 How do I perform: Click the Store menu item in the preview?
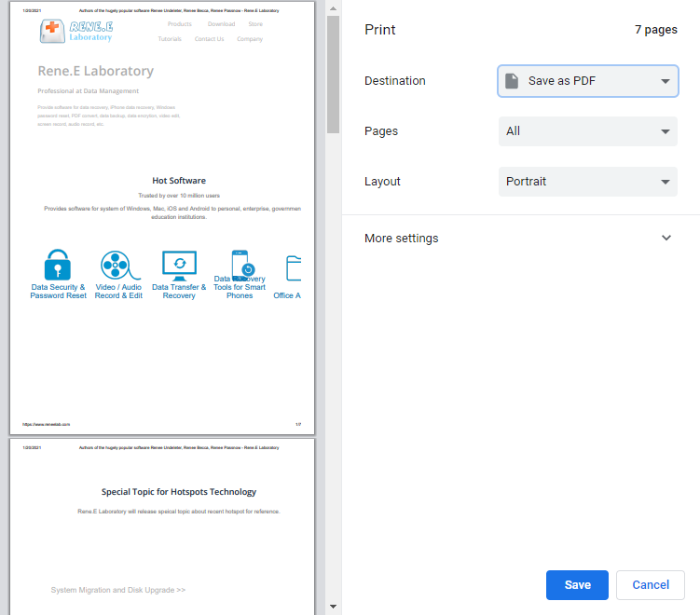[255, 24]
